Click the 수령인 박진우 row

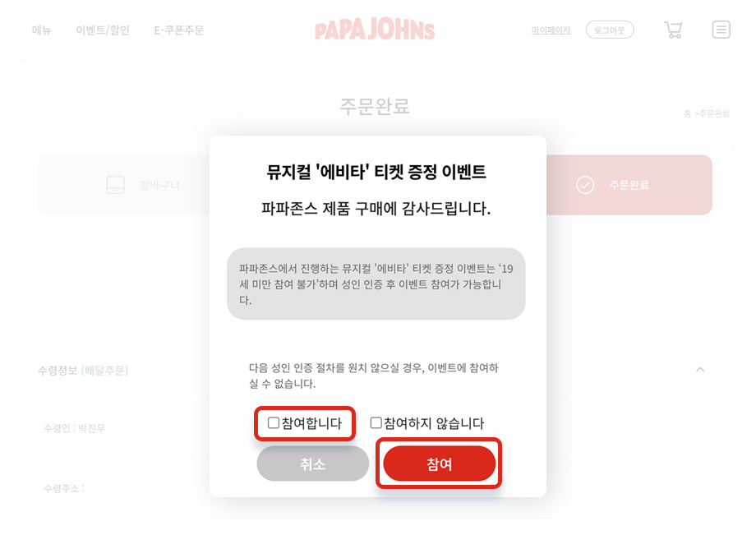tap(75, 428)
